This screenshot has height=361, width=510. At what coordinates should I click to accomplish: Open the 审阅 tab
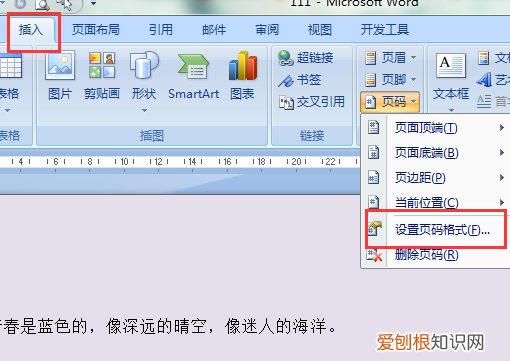tap(267, 30)
